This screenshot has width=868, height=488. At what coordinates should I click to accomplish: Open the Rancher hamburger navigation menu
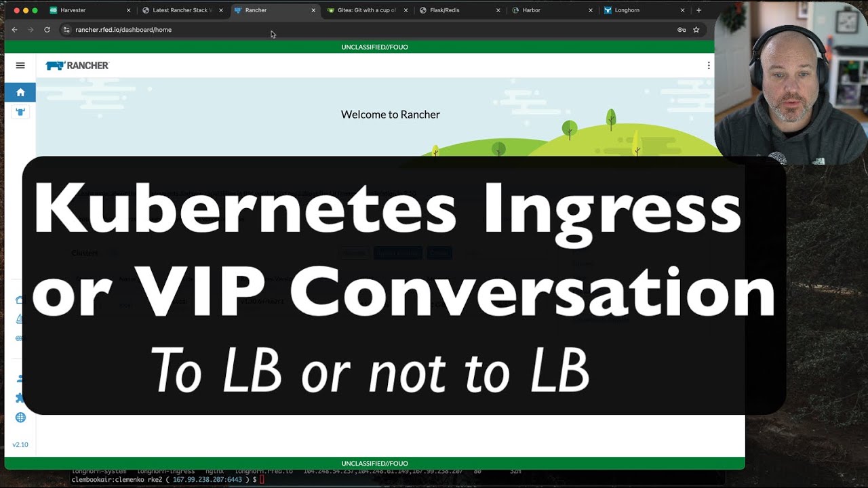[20, 66]
